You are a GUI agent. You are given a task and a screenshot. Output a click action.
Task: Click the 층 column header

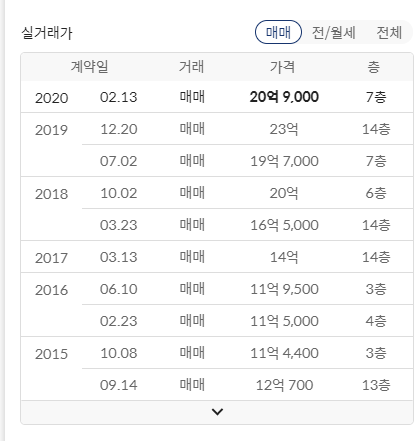pos(374,67)
